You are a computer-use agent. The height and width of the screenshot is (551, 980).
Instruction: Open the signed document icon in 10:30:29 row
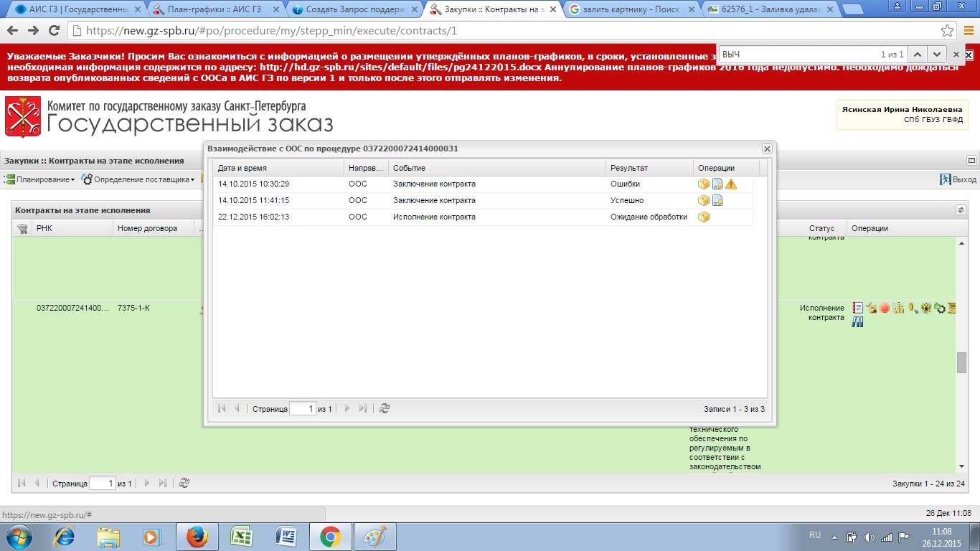coord(717,184)
